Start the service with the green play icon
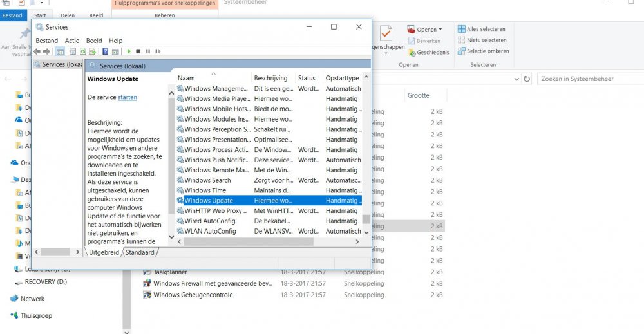Screen dimensions: 644x334 pyautogui.click(x=129, y=51)
